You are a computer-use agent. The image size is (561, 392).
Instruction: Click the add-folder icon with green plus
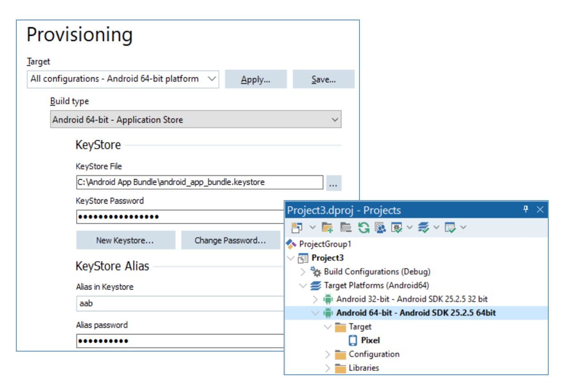[327, 227]
